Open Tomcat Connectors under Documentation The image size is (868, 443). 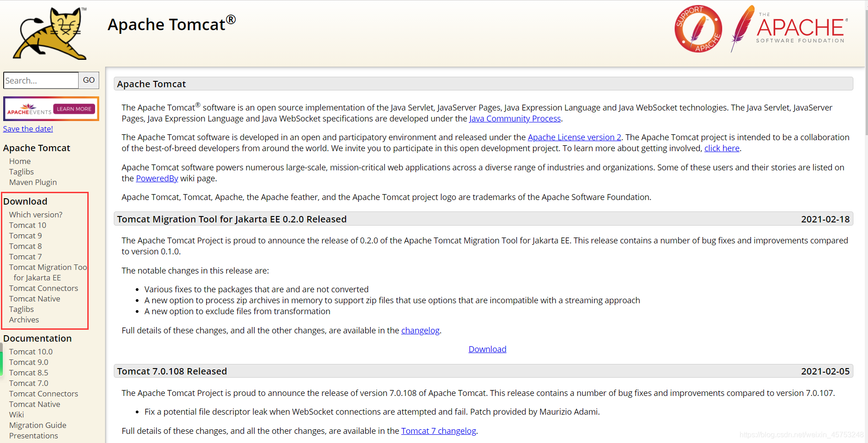tap(43, 394)
